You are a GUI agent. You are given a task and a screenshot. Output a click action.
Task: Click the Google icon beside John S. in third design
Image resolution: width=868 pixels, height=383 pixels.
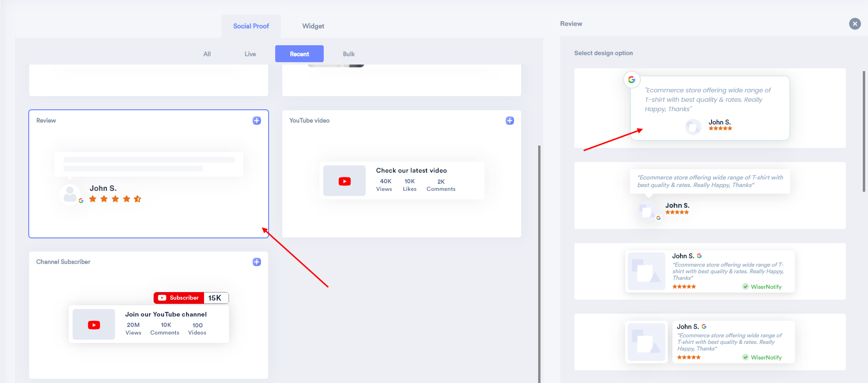(x=699, y=256)
